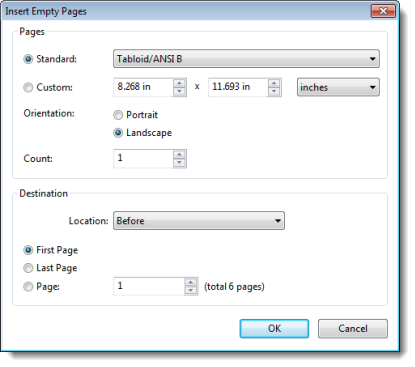
Task: Decrease the custom width with down arrow
Action: click(x=179, y=91)
